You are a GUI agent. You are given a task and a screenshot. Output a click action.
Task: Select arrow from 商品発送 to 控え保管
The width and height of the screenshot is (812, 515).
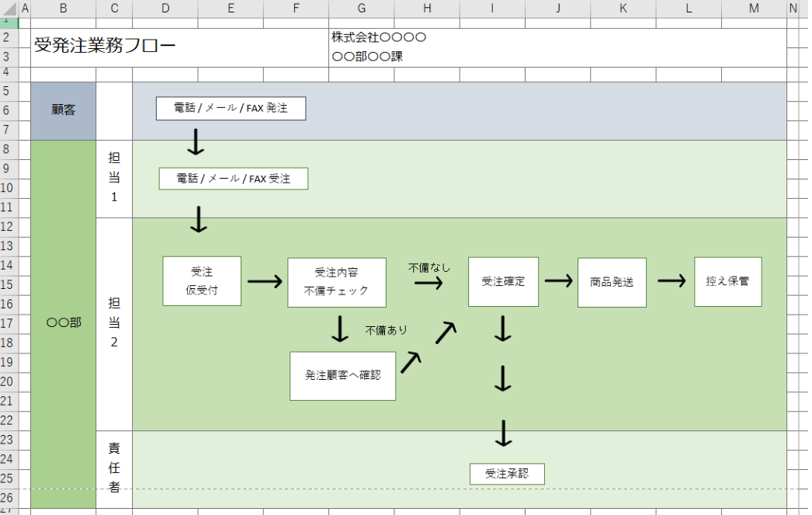671,281
